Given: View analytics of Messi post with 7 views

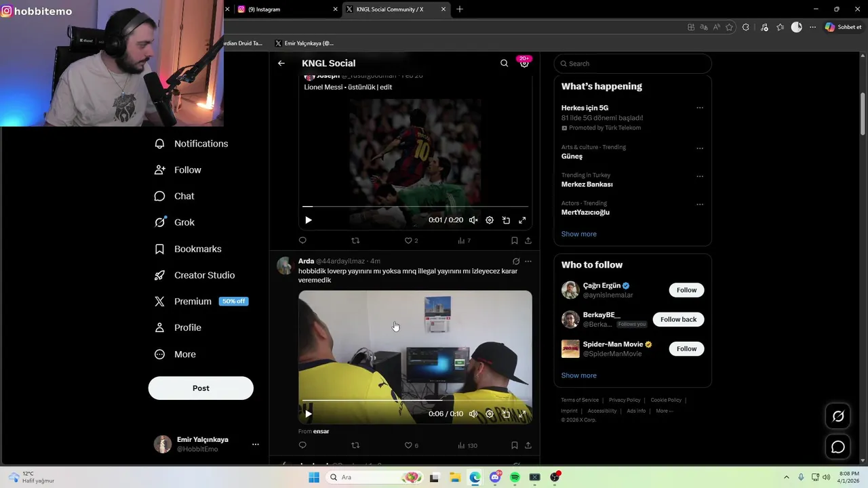Looking at the screenshot, I should [464, 241].
